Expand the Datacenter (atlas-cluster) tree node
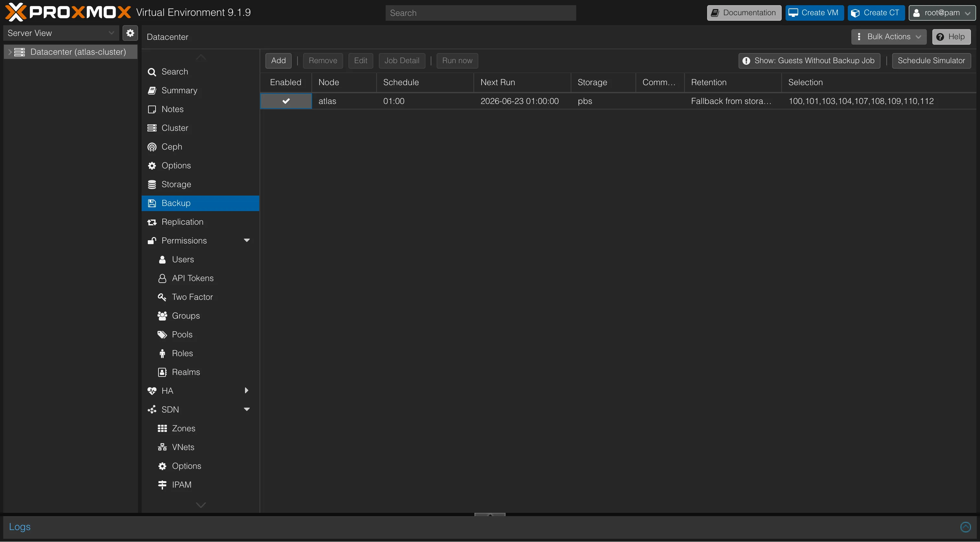 10,52
